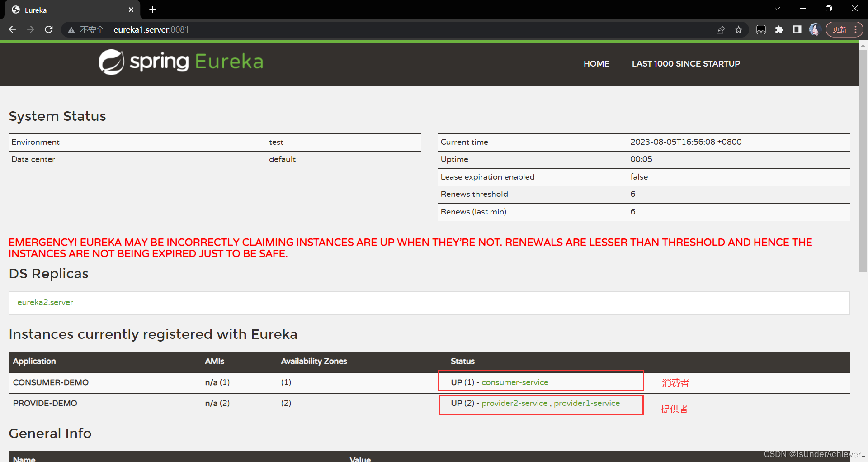Toggle the browser side panel icon
This screenshot has width=868, height=462.
click(797, 30)
